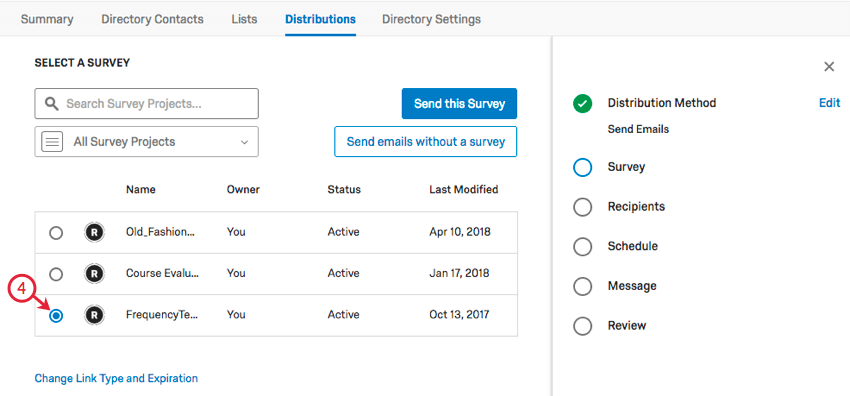This screenshot has height=396, width=850.
Task: Click the You owner in FrequencyTe row
Action: (x=236, y=314)
